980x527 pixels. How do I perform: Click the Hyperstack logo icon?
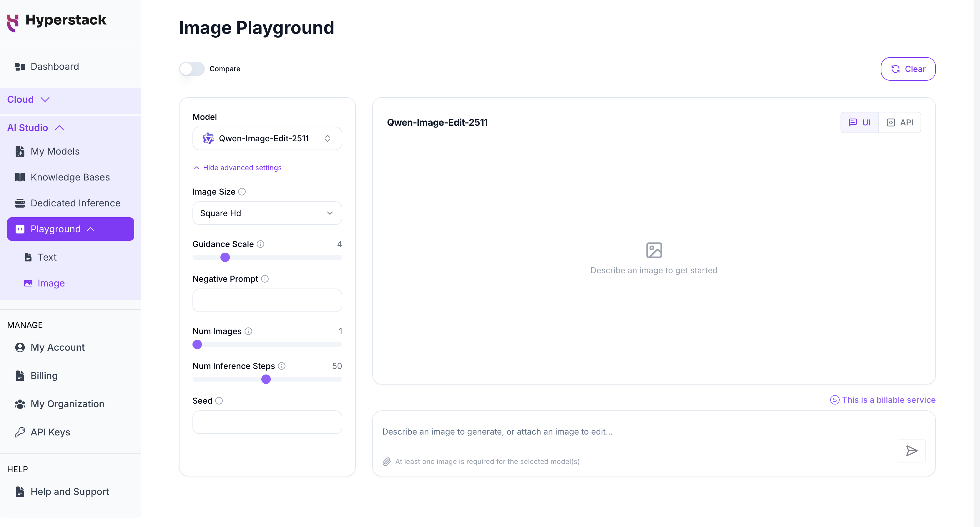pyautogui.click(x=13, y=23)
